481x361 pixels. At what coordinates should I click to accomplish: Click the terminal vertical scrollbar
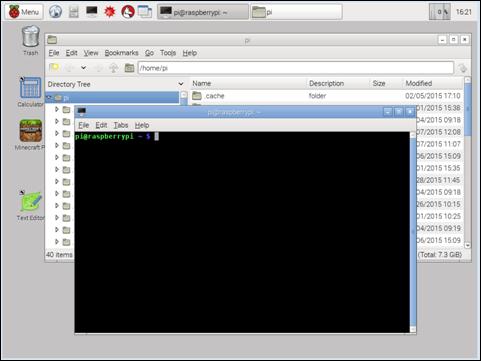pyautogui.click(x=413, y=232)
